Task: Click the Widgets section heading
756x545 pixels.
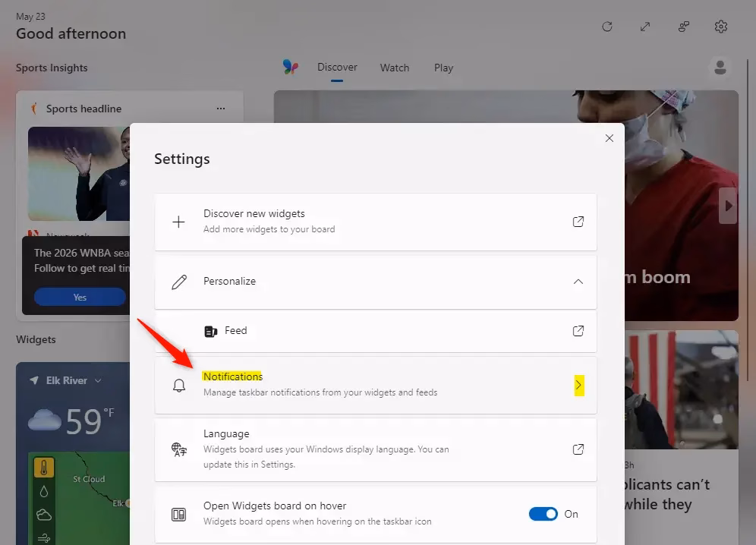Action: [x=36, y=339]
